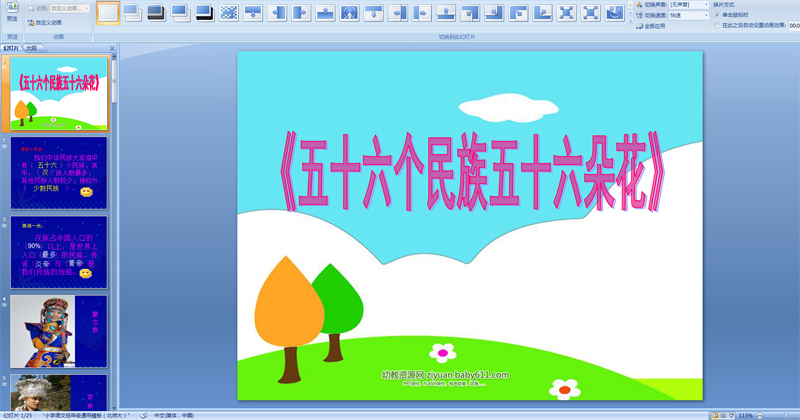Viewport: 800px width, 420px height.
Task: Apply the box in transition icon
Action: coord(566,12)
